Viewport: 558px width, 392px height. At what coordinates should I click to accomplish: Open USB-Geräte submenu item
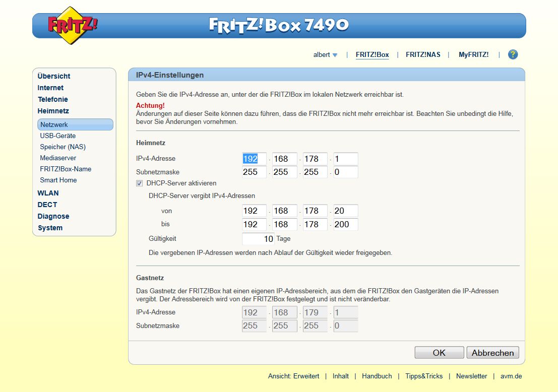tap(57, 136)
